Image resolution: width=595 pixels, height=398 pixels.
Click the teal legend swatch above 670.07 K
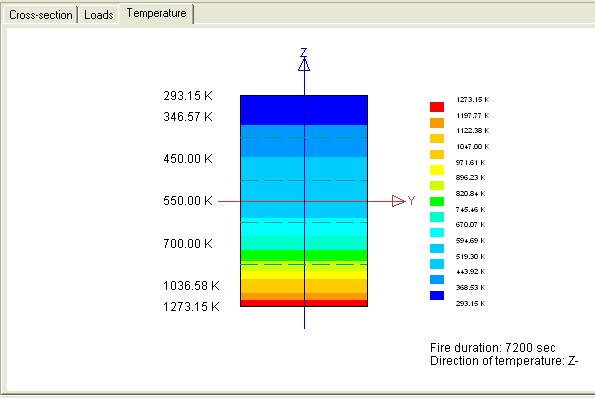pos(437,217)
